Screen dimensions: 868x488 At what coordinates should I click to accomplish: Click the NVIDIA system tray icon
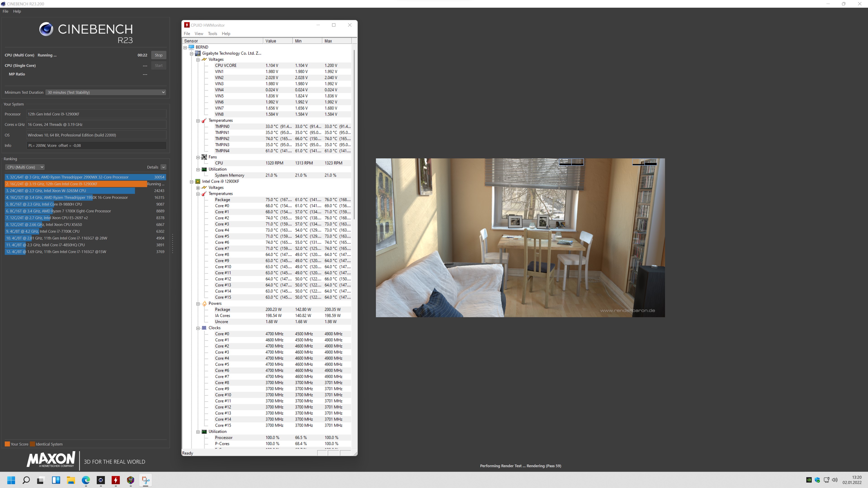pos(809,480)
